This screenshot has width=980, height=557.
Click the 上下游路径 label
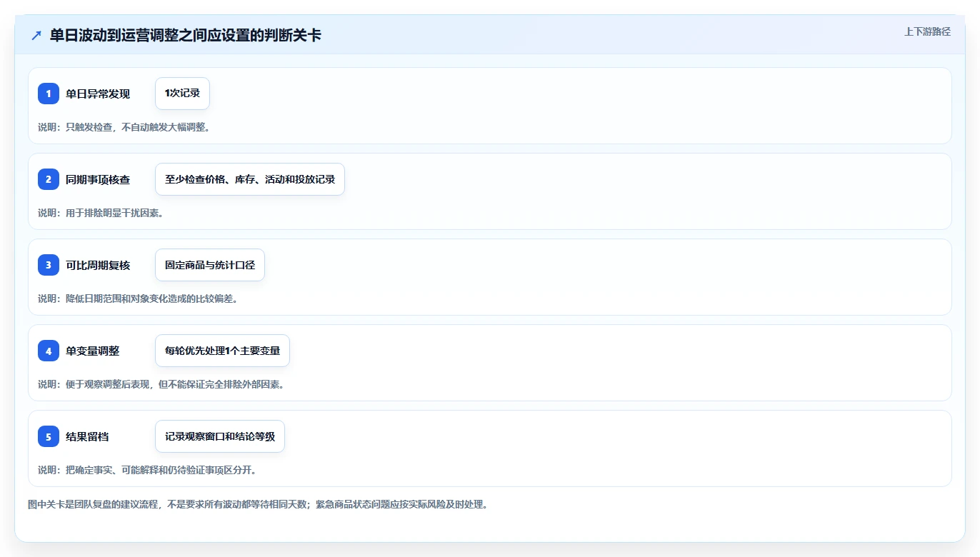(927, 31)
